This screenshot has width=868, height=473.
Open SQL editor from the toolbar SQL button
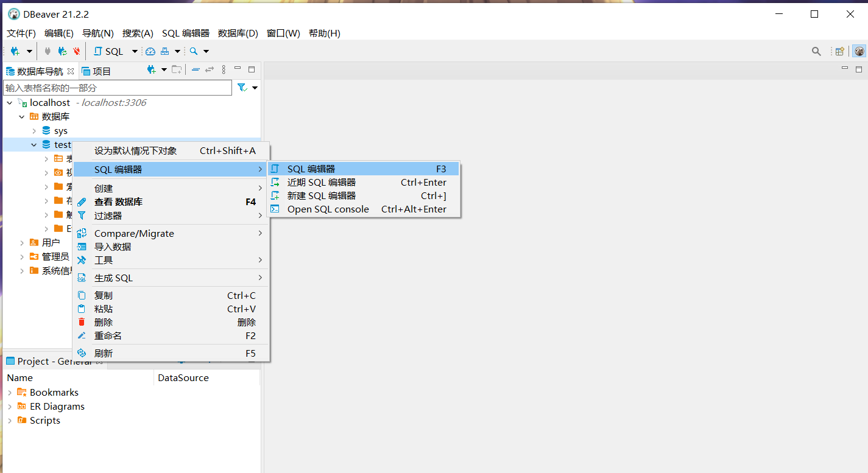(108, 52)
